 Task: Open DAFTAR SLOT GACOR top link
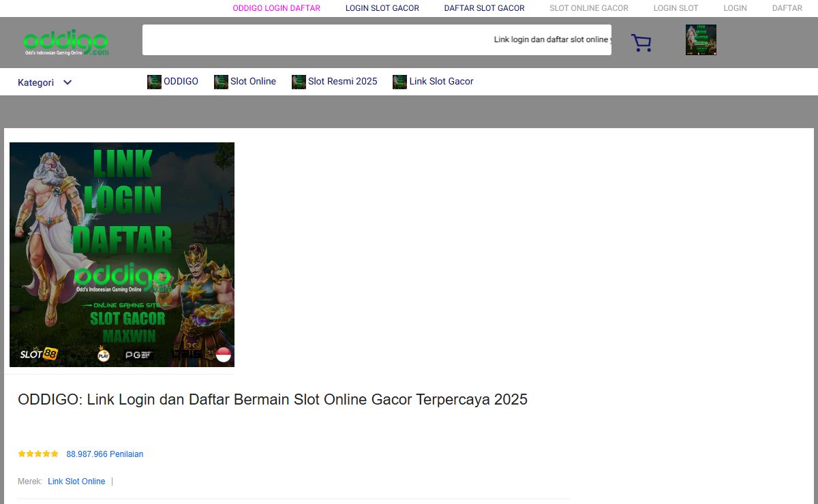pos(485,8)
